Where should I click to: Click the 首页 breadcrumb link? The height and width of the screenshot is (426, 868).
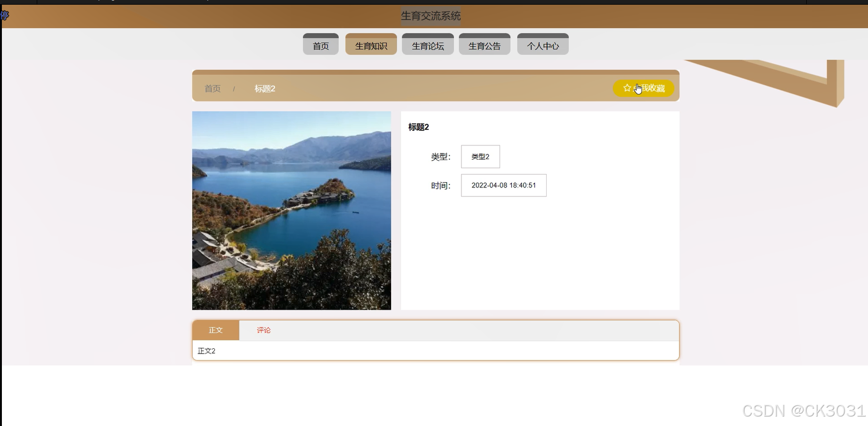pyautogui.click(x=213, y=88)
